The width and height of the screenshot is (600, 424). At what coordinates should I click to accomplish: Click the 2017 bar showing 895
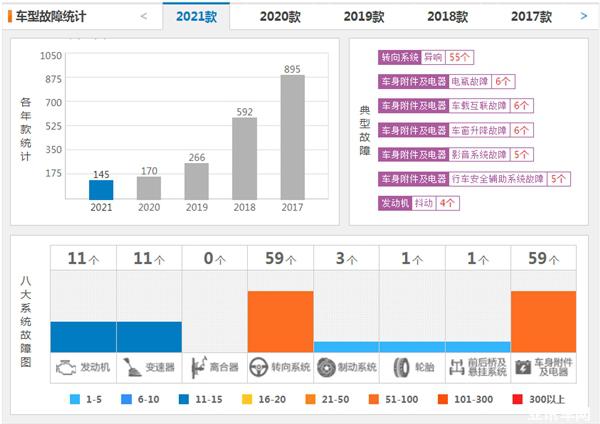[x=292, y=137]
